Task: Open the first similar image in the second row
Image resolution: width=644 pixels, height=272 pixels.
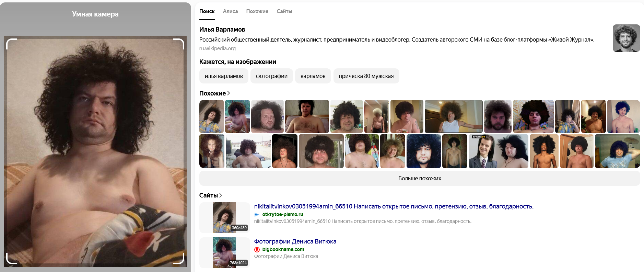Action: (212, 151)
